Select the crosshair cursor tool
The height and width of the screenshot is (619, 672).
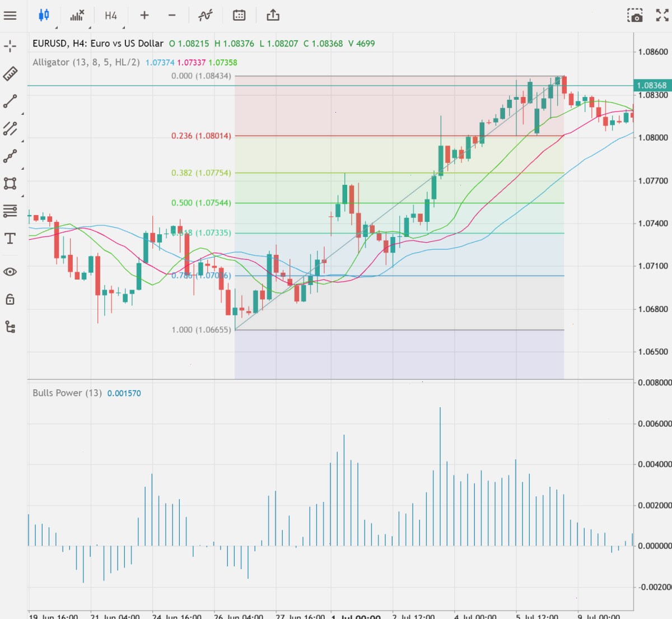coord(10,46)
